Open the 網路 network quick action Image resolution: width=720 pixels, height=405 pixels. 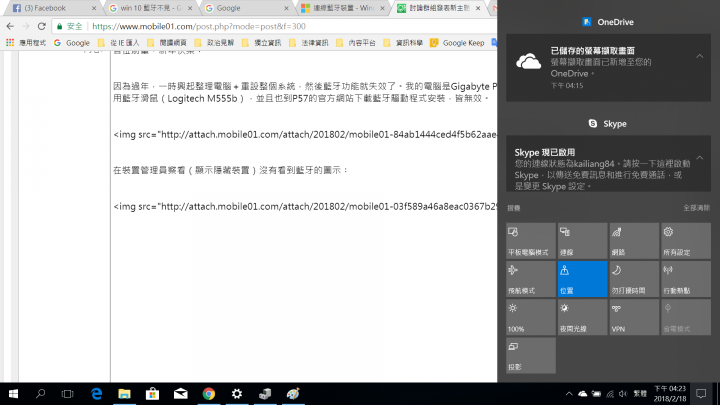tap(634, 241)
